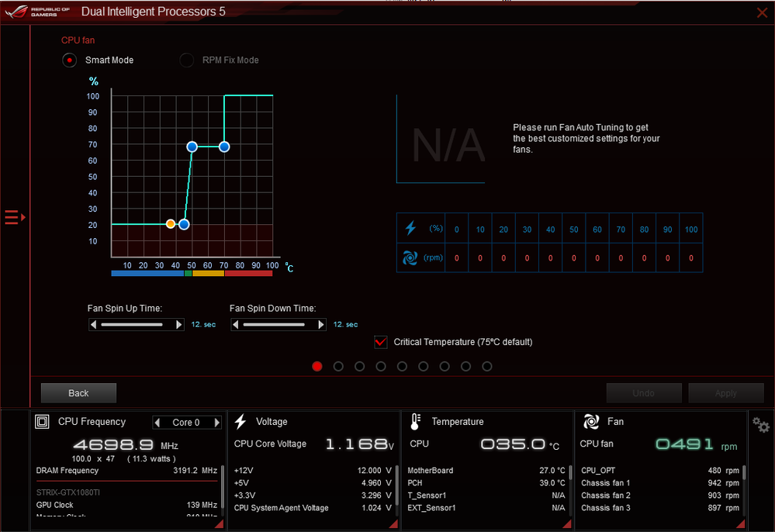775x532 pixels.
Task: Click the Apply button
Action: 726,393
